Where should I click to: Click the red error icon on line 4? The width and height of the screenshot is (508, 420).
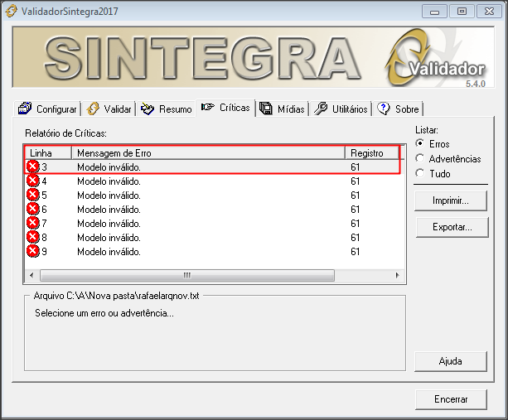click(x=32, y=181)
